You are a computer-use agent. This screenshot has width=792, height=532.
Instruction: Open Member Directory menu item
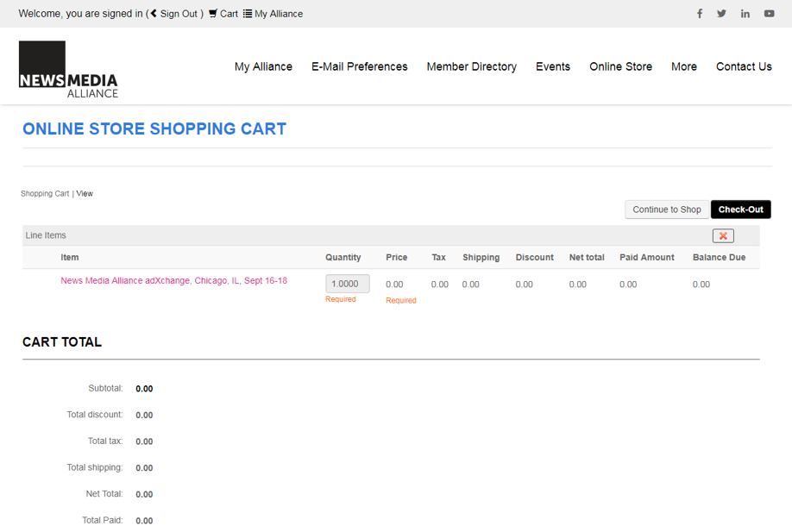click(x=471, y=66)
